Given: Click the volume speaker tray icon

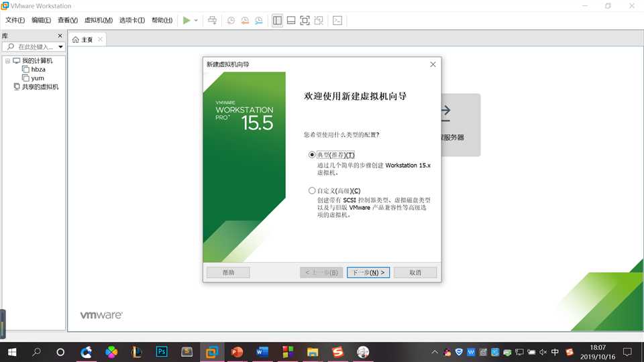Looking at the screenshot, I should click(543, 352).
